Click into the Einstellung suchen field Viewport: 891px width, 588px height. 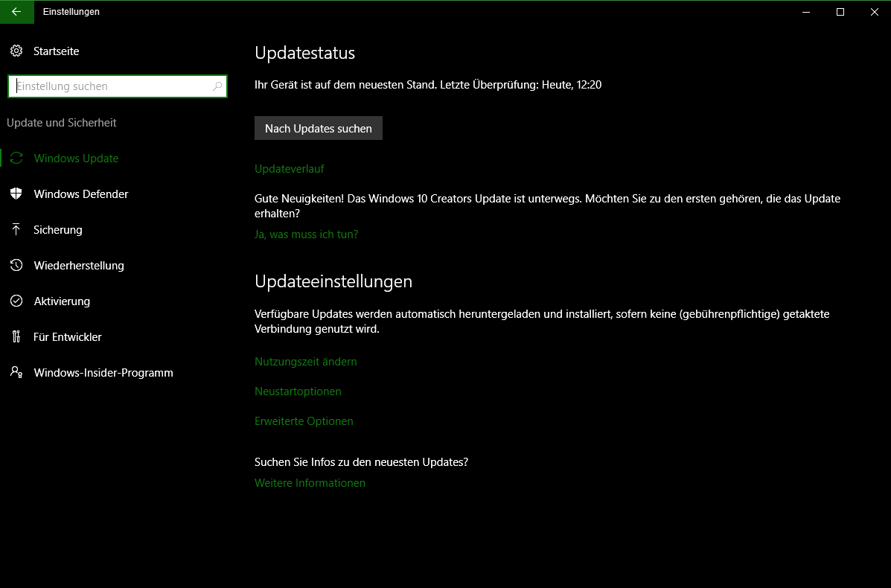click(112, 86)
